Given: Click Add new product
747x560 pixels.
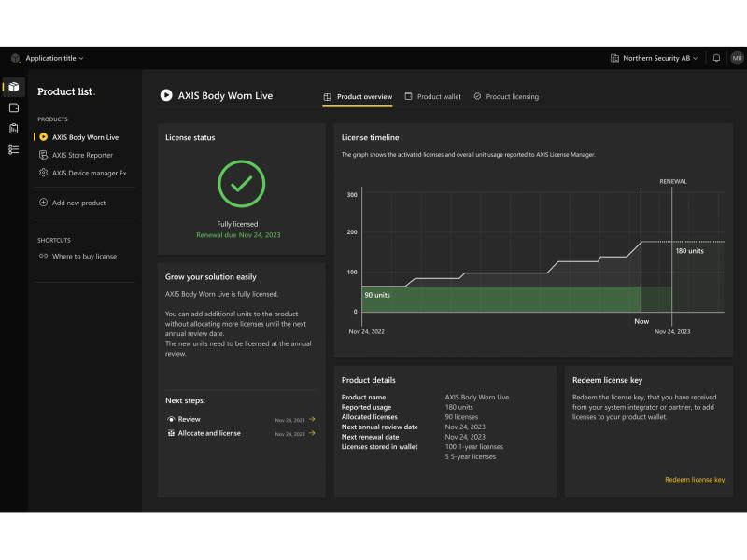Looking at the screenshot, I should (x=78, y=203).
